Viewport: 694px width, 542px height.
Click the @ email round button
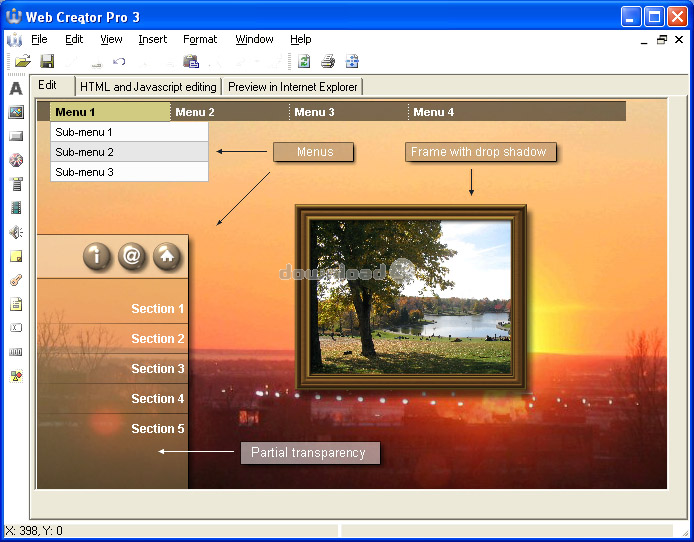[131, 256]
